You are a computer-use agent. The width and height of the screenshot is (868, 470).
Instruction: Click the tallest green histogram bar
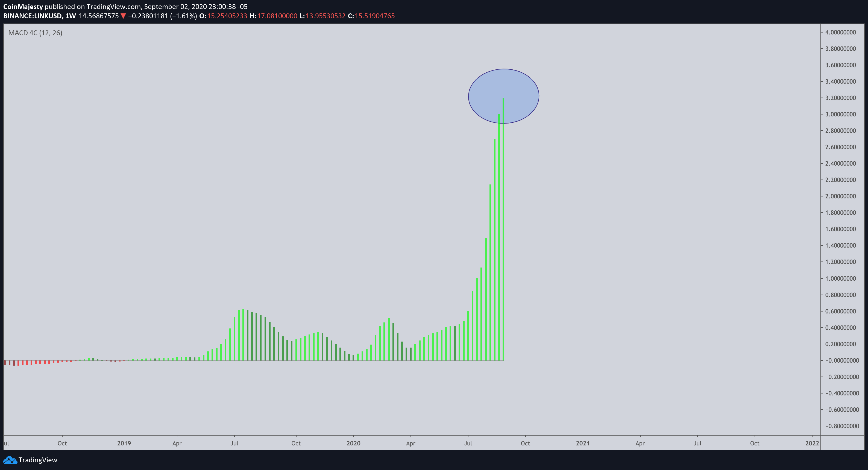click(x=503, y=230)
